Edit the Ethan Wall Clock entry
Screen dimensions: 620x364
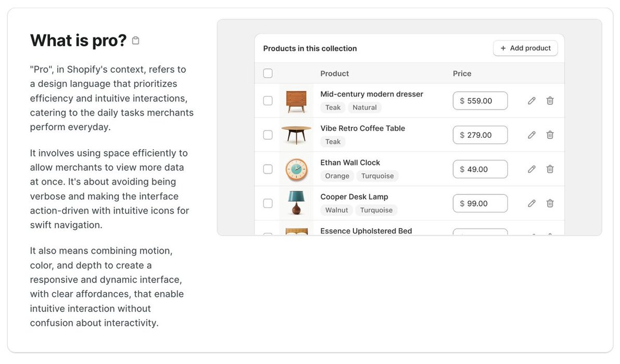pos(532,169)
